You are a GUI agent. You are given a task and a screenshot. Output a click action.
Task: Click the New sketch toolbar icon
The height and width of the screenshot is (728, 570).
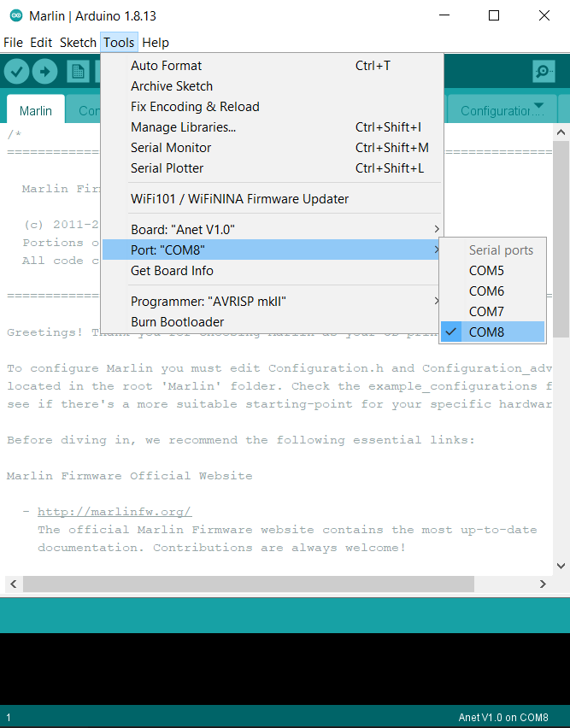point(78,72)
